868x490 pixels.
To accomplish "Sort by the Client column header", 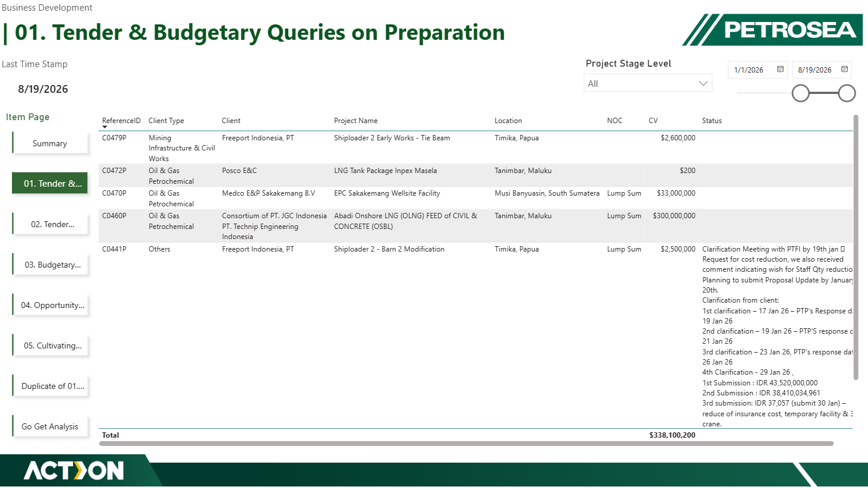I will (231, 120).
